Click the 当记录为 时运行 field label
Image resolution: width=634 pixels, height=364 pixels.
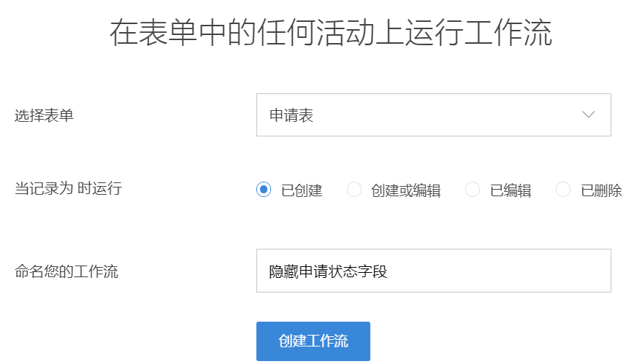click(x=69, y=189)
